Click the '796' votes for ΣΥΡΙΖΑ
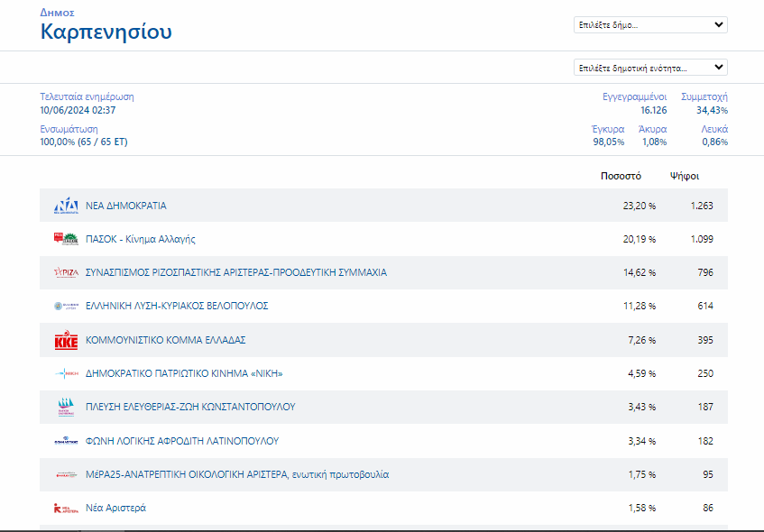The width and height of the screenshot is (764, 532). pos(705,273)
